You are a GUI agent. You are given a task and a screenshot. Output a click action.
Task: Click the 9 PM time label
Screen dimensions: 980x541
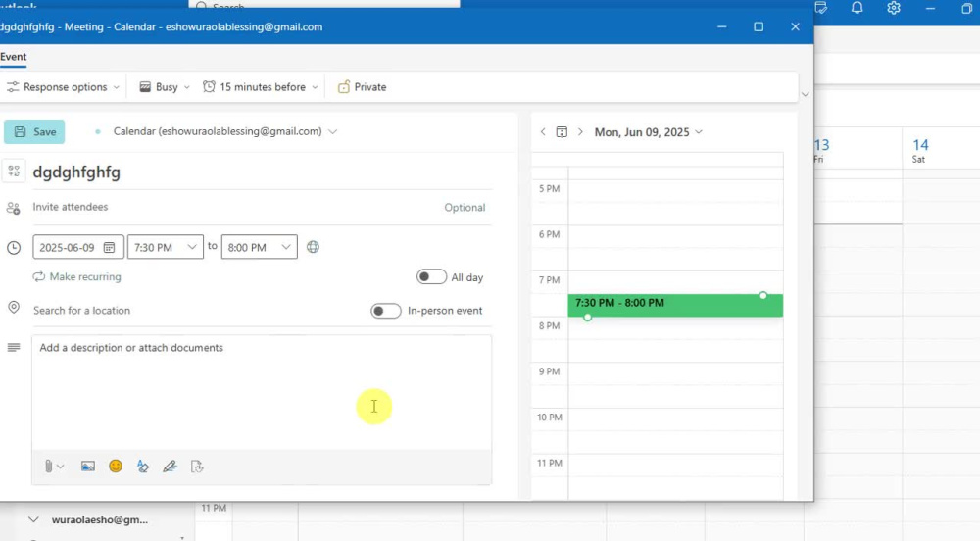[x=550, y=371]
